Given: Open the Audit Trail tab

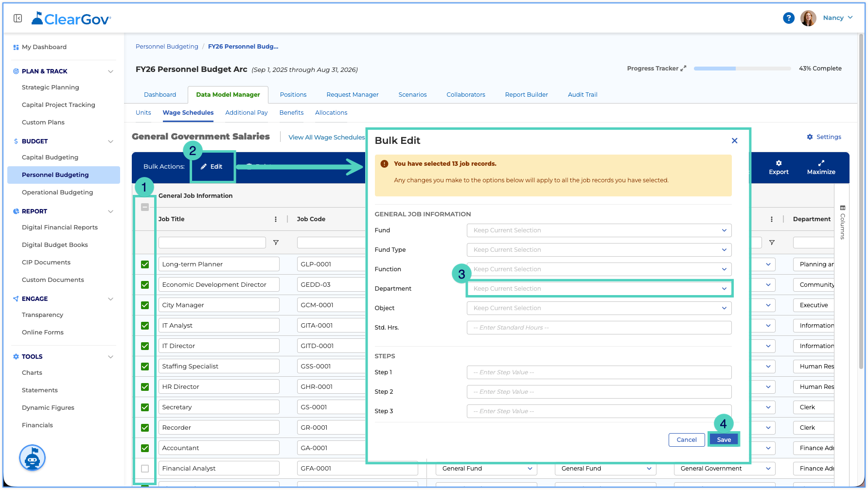Looking at the screenshot, I should [x=583, y=95].
